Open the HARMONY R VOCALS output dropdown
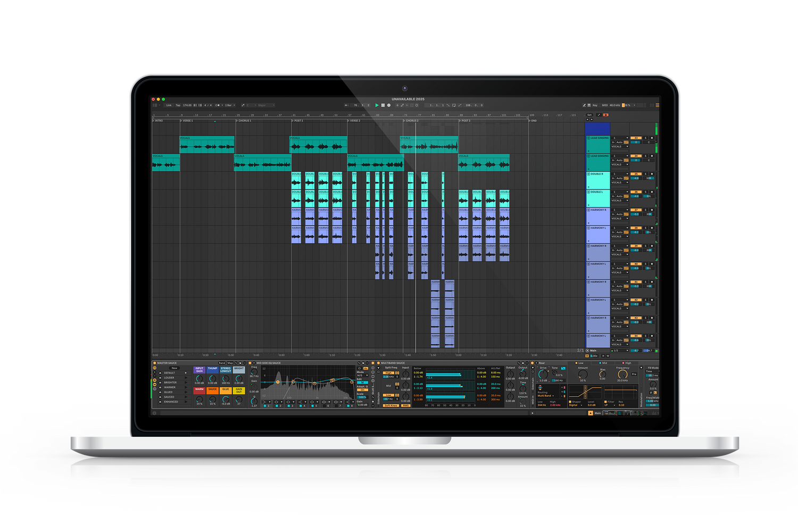This screenshot has height=532, width=798. [x=620, y=219]
